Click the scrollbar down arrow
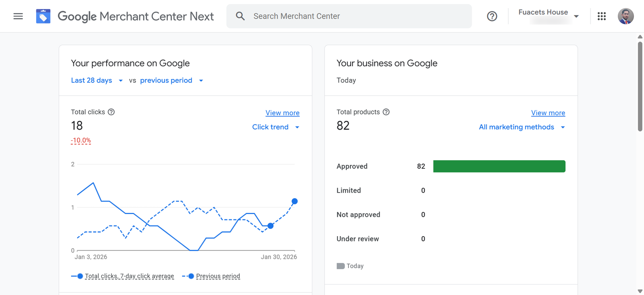 pyautogui.click(x=640, y=291)
